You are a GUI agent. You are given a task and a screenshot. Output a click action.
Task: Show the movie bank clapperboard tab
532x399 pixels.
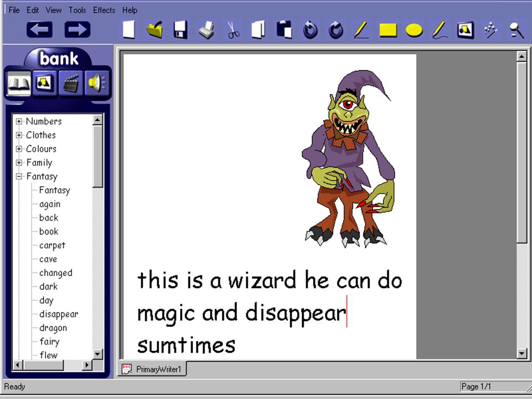click(70, 83)
